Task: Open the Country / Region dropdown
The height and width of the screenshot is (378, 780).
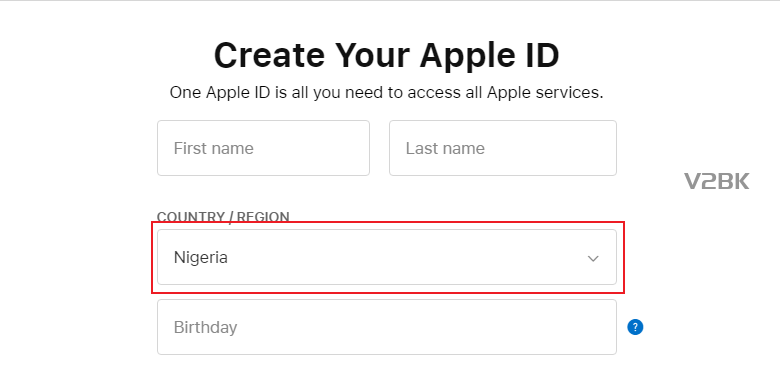Action: [x=387, y=257]
